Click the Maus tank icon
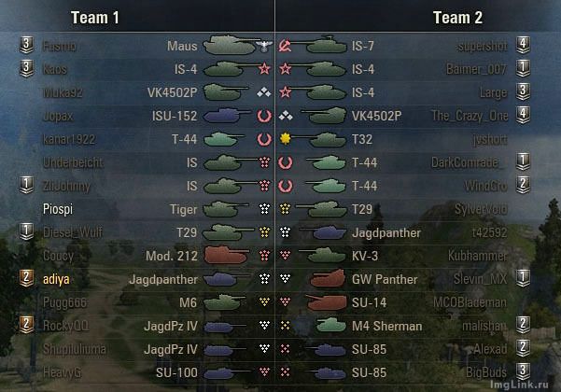This screenshot has width=561, height=392. coord(230,45)
